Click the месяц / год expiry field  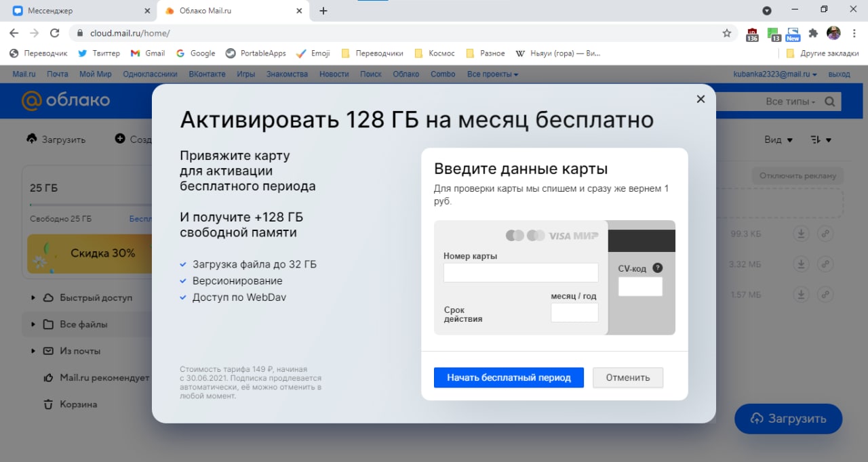click(x=574, y=312)
